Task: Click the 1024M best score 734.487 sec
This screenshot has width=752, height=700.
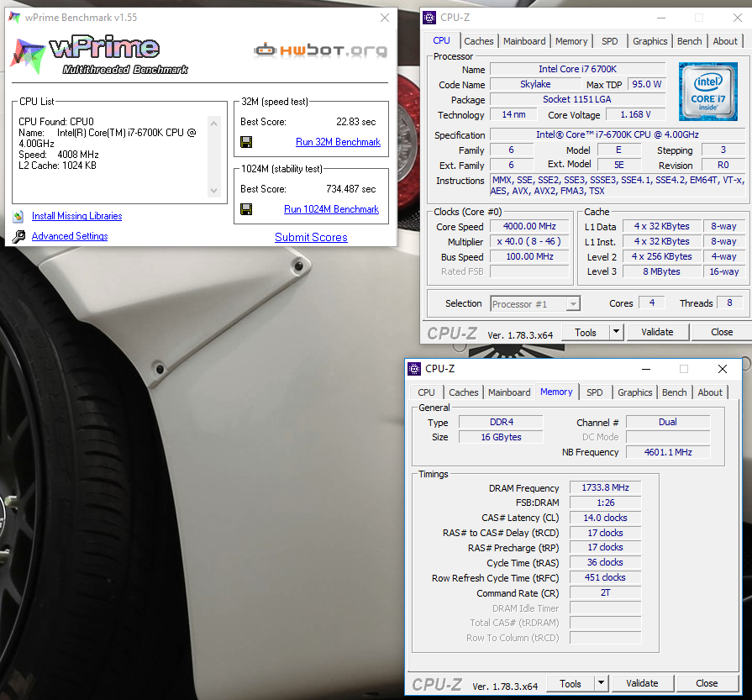Action: (351, 189)
